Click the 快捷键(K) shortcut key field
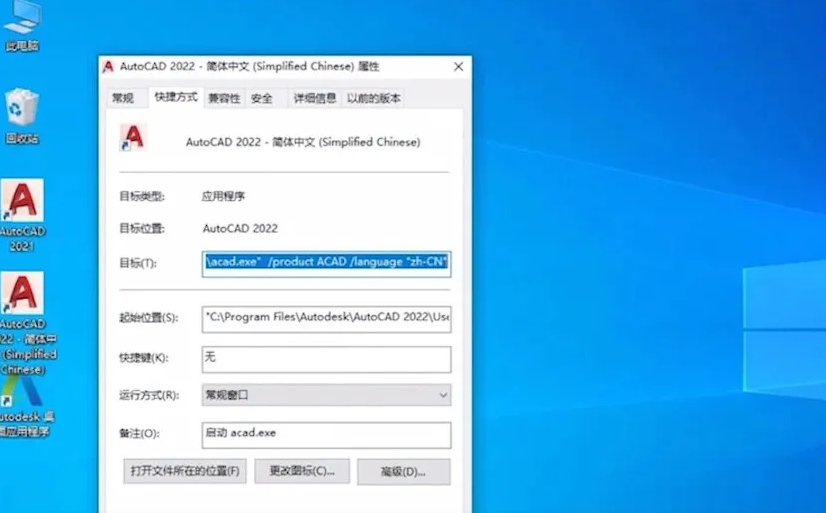Screen dimensions: 826x513 327,359
